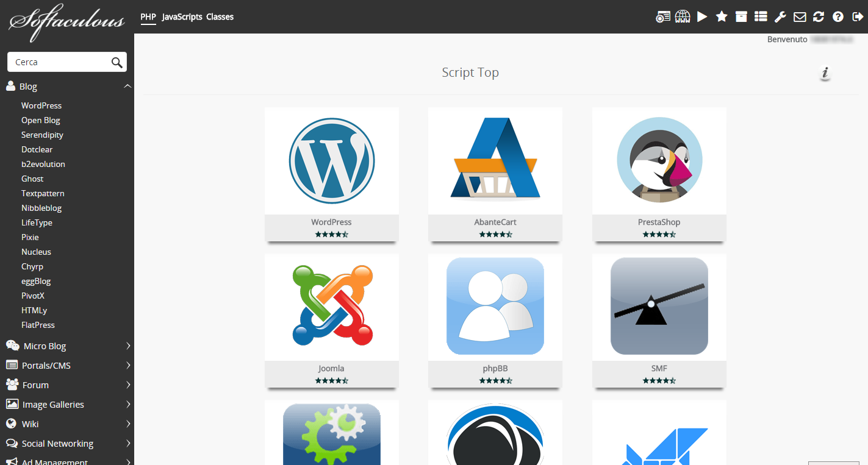This screenshot has width=868, height=465.
Task: Expand the Forum category
Action: click(128, 385)
